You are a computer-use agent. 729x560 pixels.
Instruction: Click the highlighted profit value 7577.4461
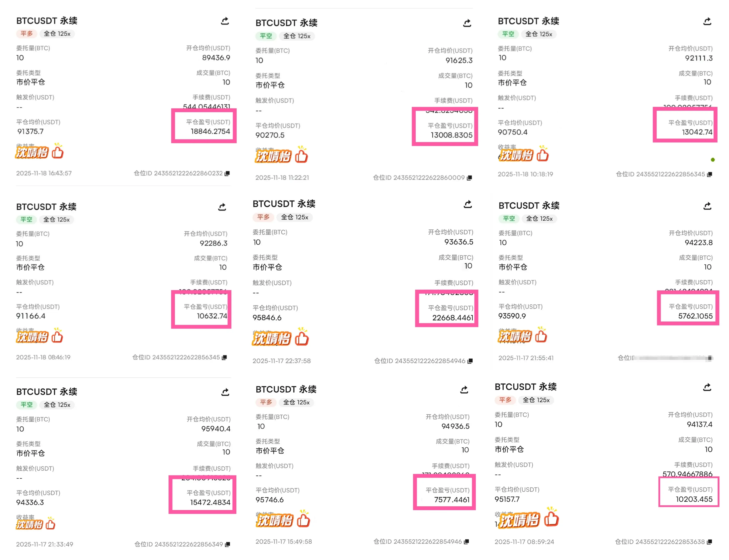pyautogui.click(x=452, y=499)
